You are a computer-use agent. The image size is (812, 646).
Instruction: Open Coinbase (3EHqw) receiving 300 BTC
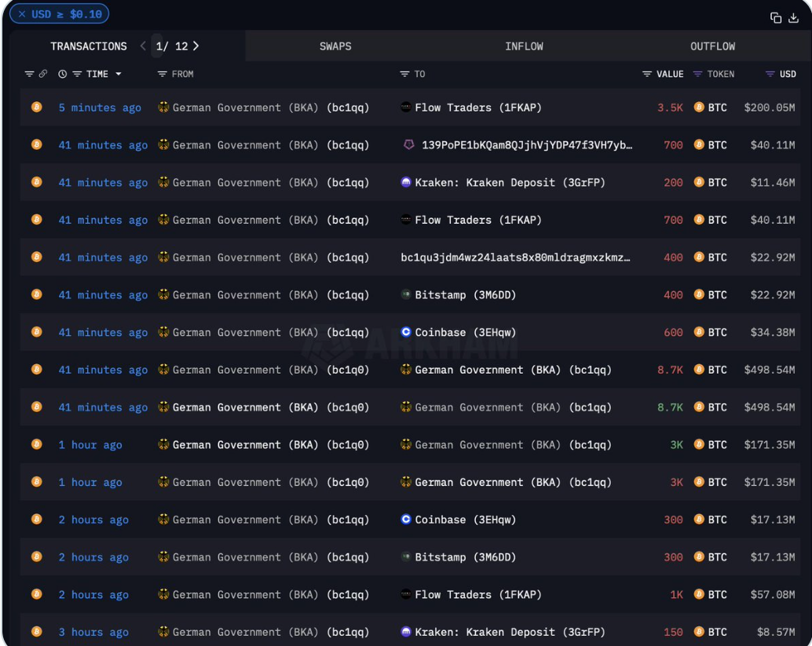coord(466,520)
